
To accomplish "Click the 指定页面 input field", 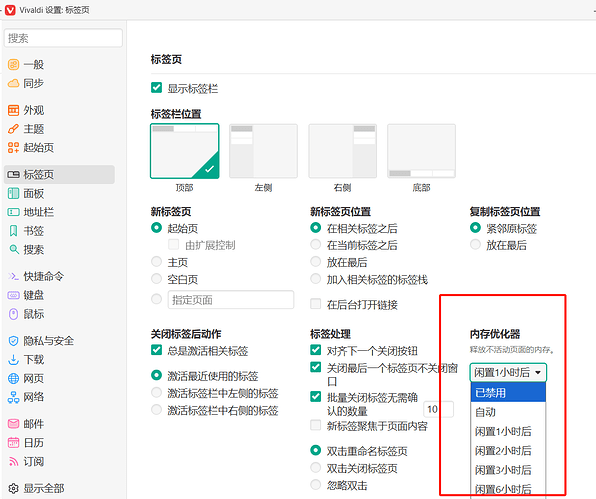I will [231, 300].
